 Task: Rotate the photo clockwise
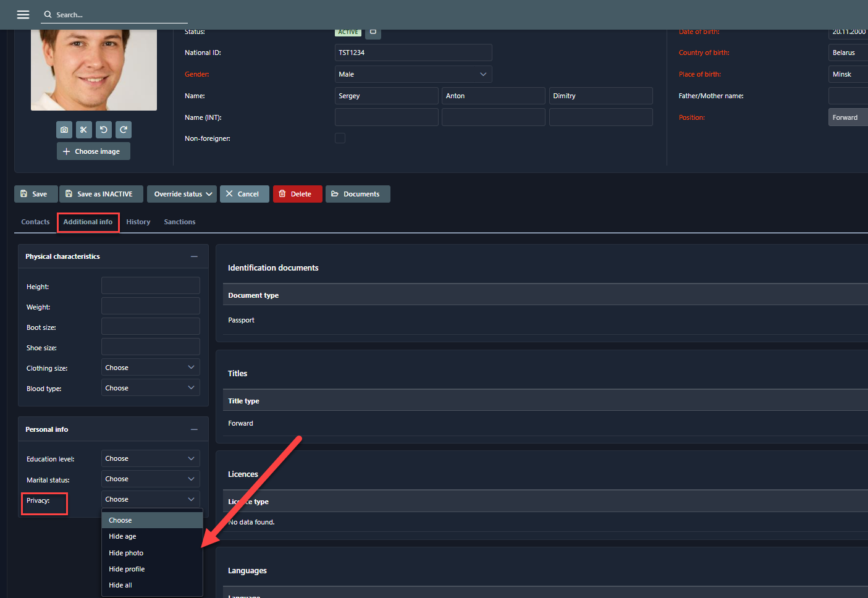[x=124, y=130]
